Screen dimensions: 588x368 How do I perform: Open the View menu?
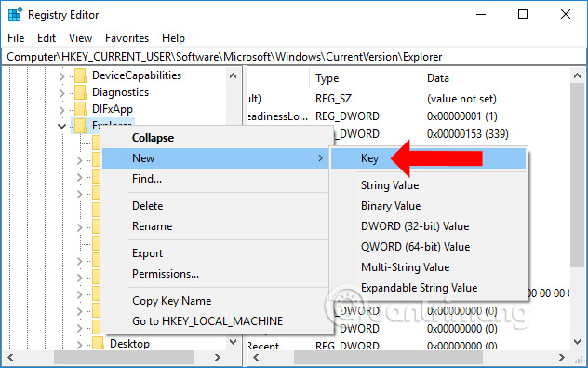[80, 38]
